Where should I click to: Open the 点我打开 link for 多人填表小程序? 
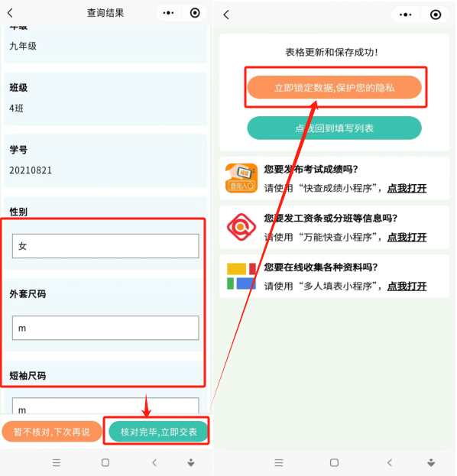click(407, 286)
